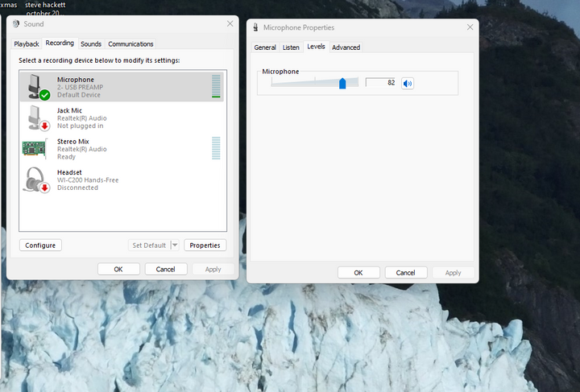Viewport: 580px width, 392px height.
Task: Select the Jack Mic device icon
Action: click(x=38, y=118)
